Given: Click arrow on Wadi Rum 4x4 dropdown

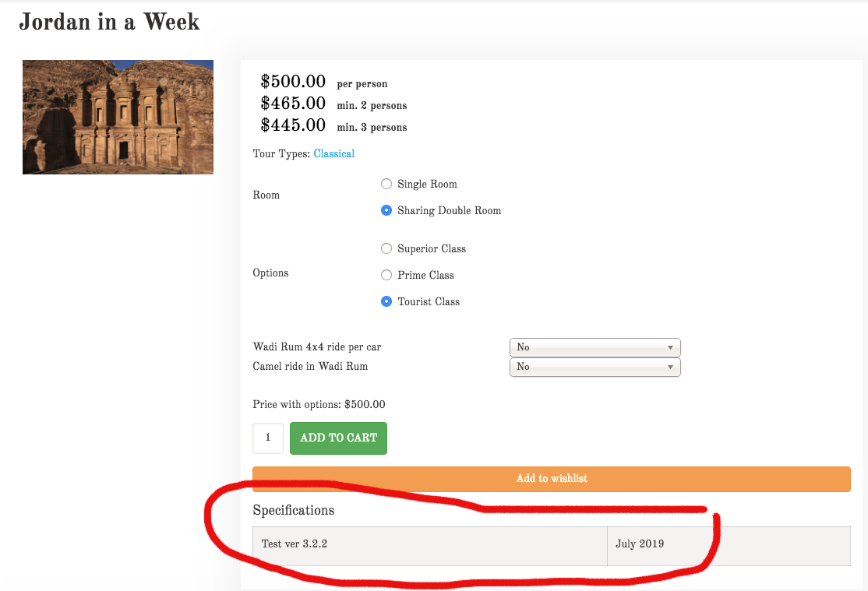Looking at the screenshot, I should [670, 347].
